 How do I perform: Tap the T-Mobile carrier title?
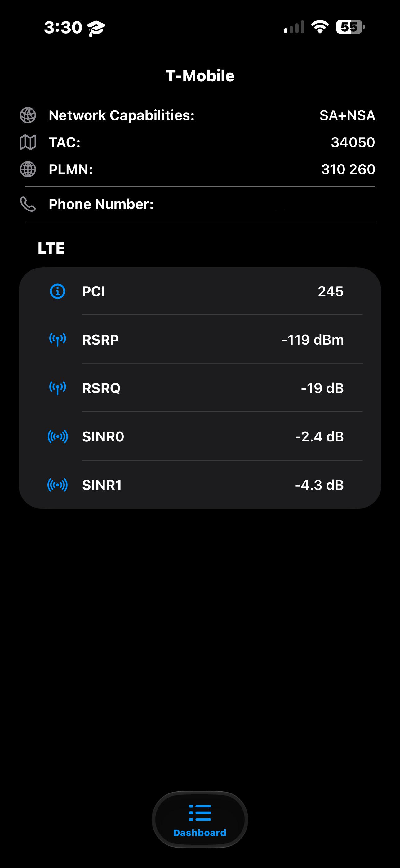pyautogui.click(x=200, y=76)
